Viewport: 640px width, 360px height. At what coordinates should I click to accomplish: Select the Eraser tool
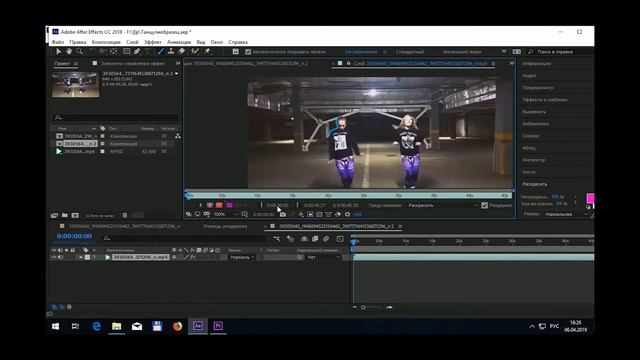click(x=182, y=51)
